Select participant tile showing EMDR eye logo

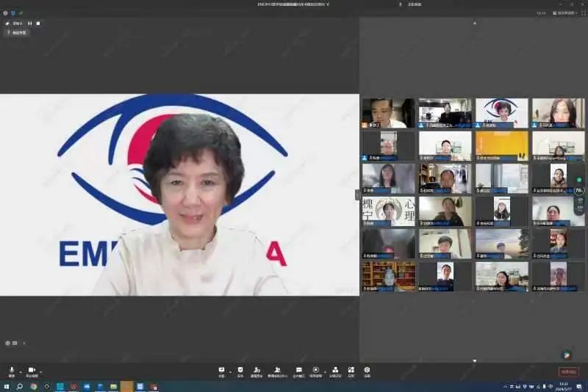click(x=502, y=113)
